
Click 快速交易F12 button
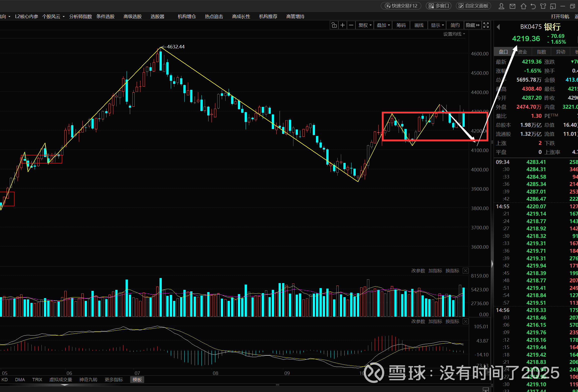[401, 6]
